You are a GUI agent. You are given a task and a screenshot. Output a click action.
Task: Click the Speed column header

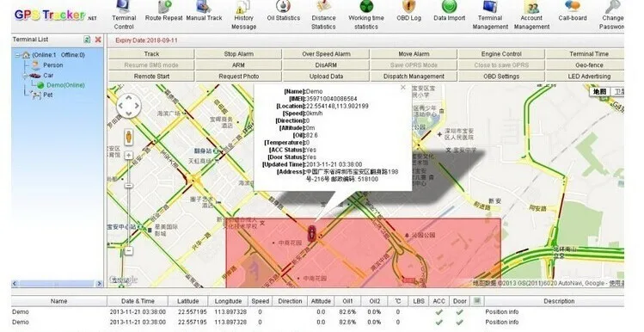point(261,301)
